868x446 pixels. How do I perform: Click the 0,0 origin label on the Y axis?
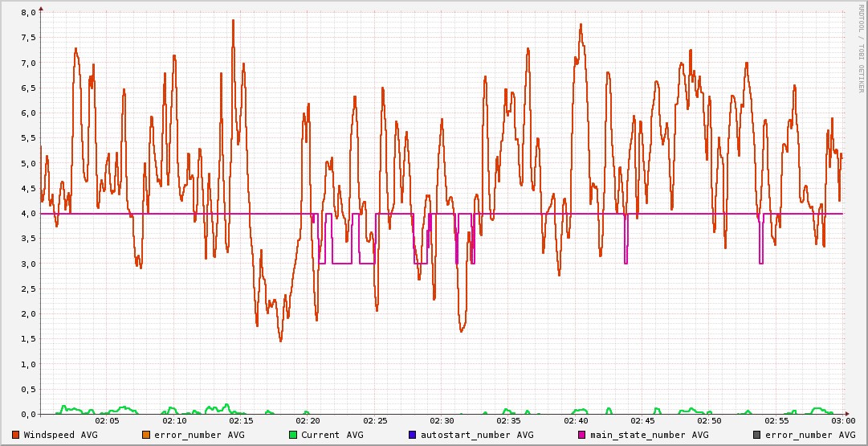[x=28, y=414]
